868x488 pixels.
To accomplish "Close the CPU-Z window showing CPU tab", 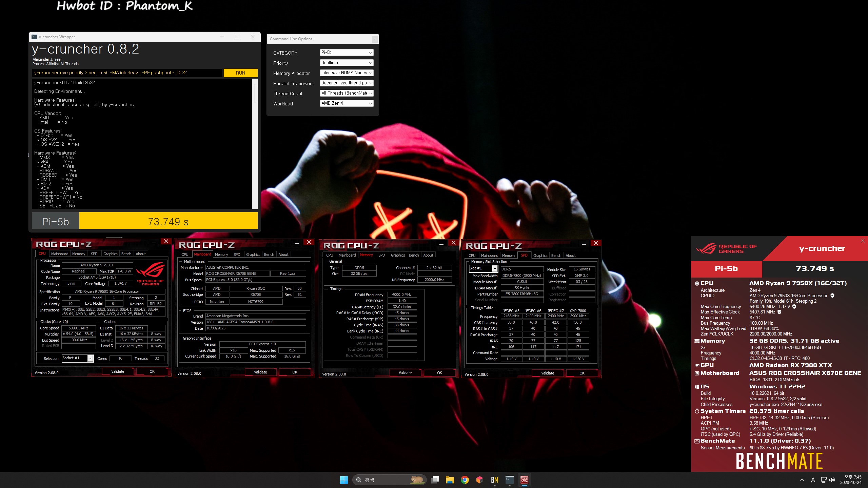I will pyautogui.click(x=166, y=242).
